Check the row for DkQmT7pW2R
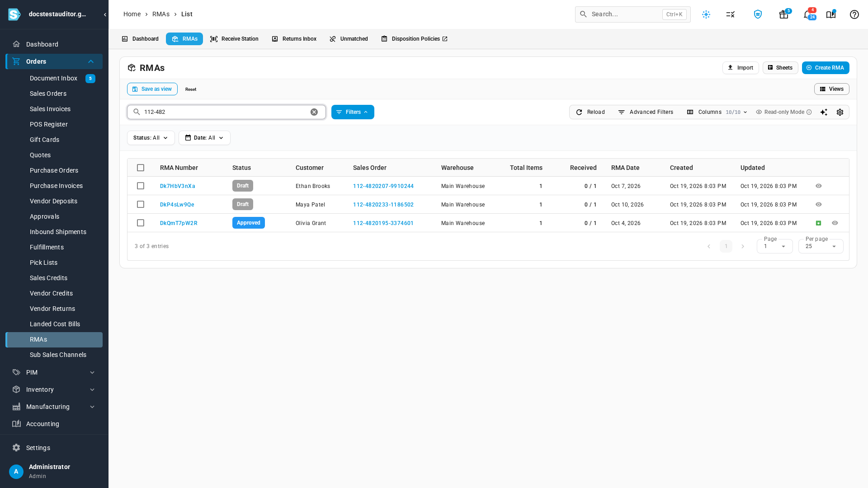Viewport: 868px width, 488px height. [141, 223]
